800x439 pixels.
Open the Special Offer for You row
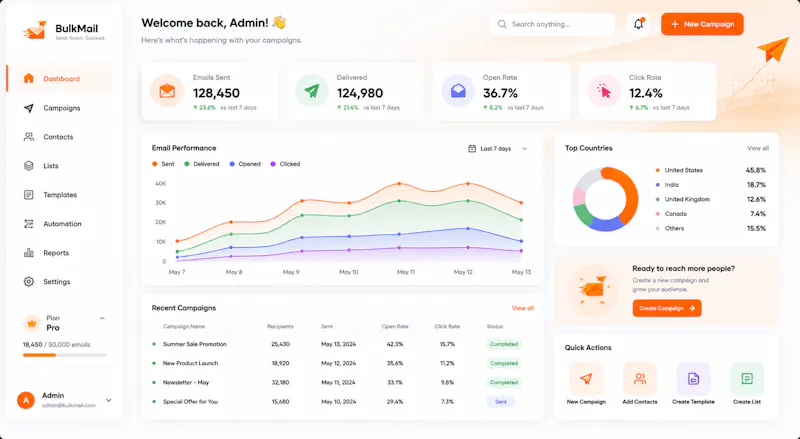click(x=342, y=402)
